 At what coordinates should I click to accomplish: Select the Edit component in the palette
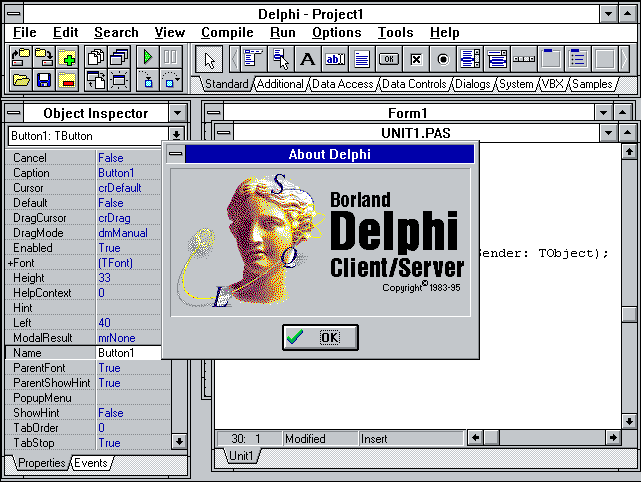335,59
